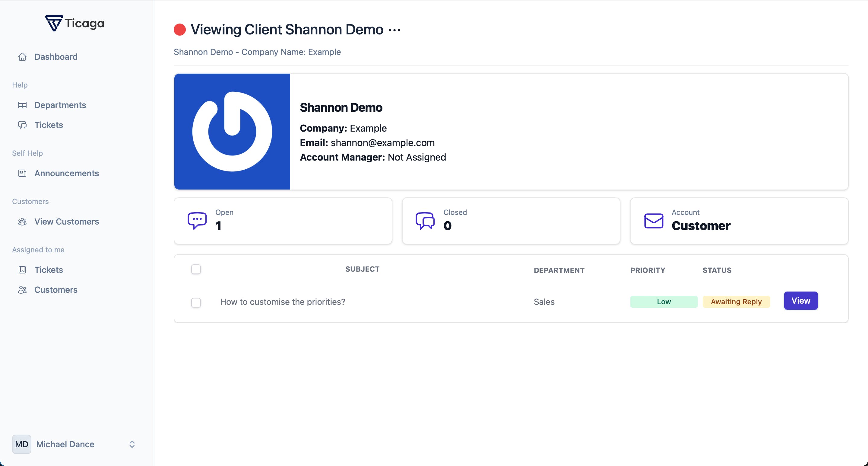Click the Ticaga logo icon
Viewport: 868px width, 466px height.
point(54,23)
